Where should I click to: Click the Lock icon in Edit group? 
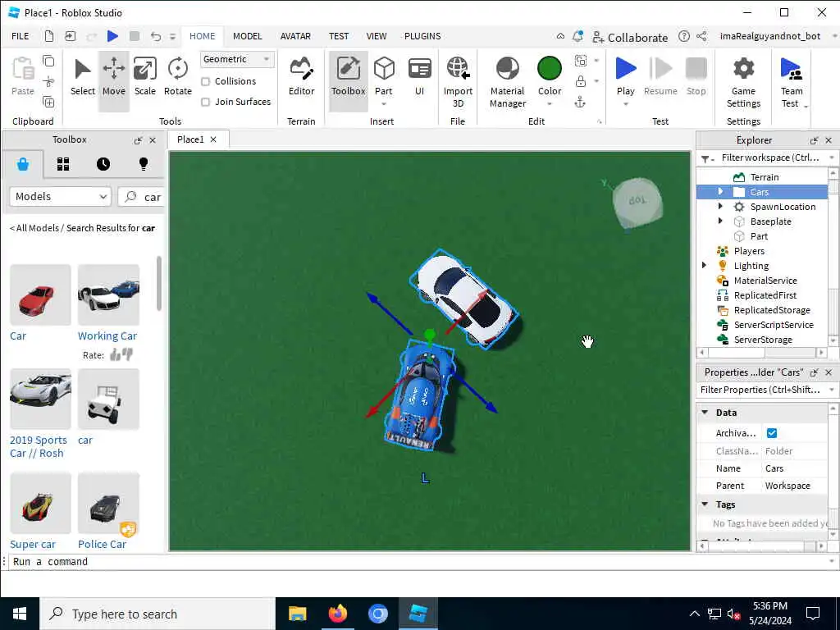(580, 81)
